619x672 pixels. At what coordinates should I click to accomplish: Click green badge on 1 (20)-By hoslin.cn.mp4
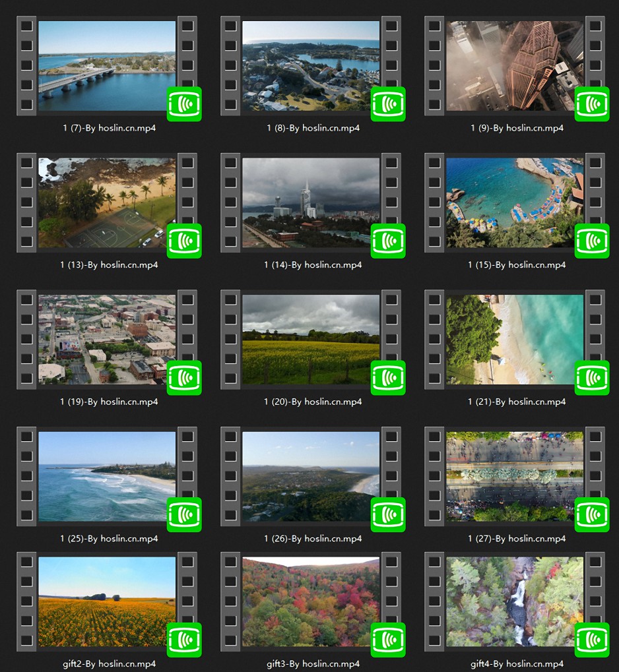388,378
